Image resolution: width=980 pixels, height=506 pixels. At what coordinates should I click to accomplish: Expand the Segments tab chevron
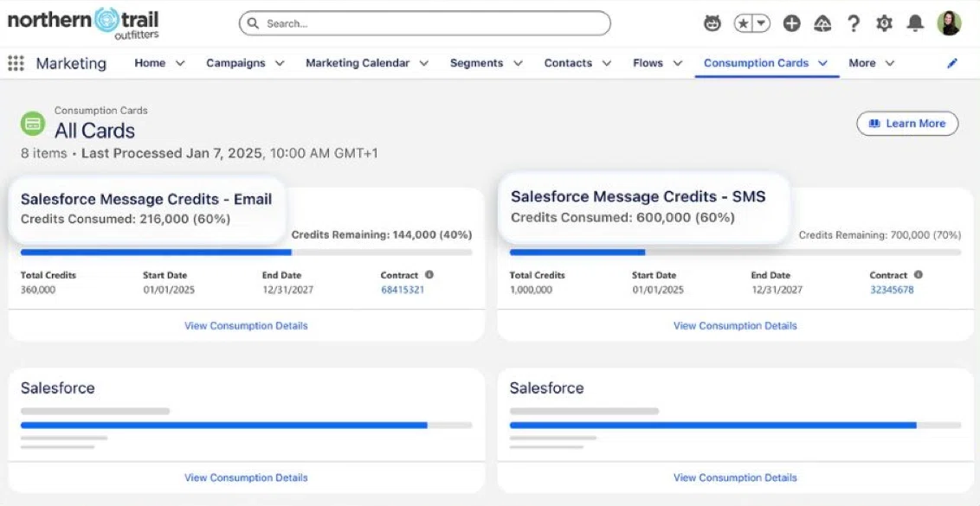[518, 63]
